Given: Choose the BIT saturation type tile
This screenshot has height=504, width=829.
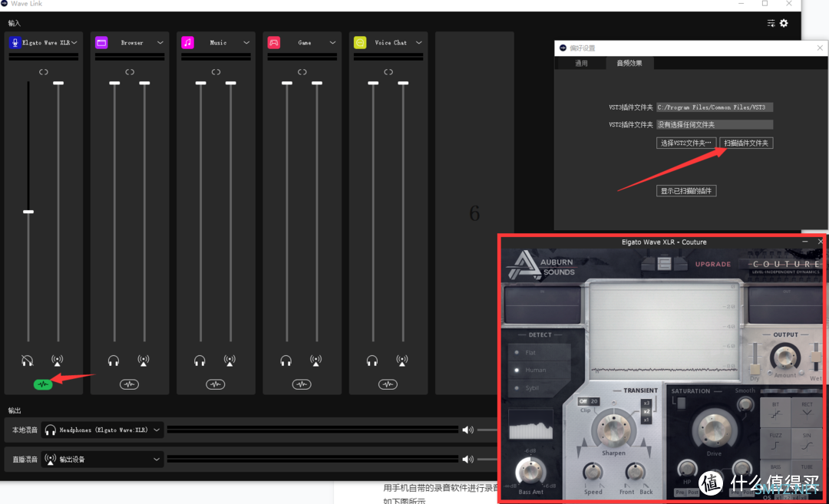Looking at the screenshot, I should coord(775,412).
